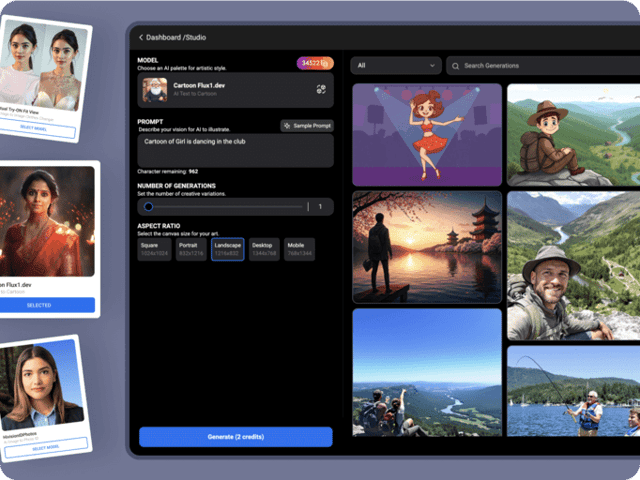The image size is (640, 480).
Task: Click the ASPECT RATIO heading
Action: (159, 226)
